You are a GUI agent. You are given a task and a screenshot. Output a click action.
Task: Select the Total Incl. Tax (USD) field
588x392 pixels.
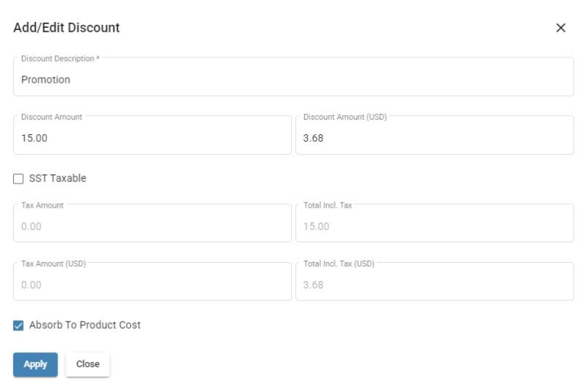(434, 282)
